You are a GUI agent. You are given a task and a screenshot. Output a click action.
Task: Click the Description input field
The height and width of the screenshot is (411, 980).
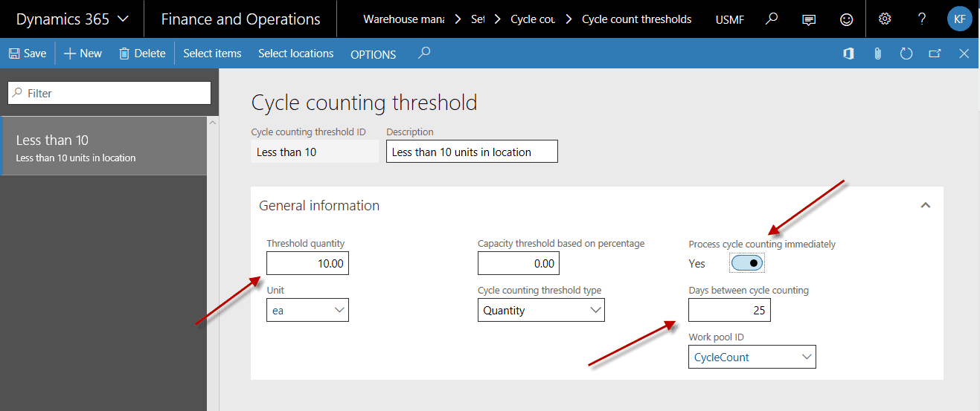click(472, 152)
